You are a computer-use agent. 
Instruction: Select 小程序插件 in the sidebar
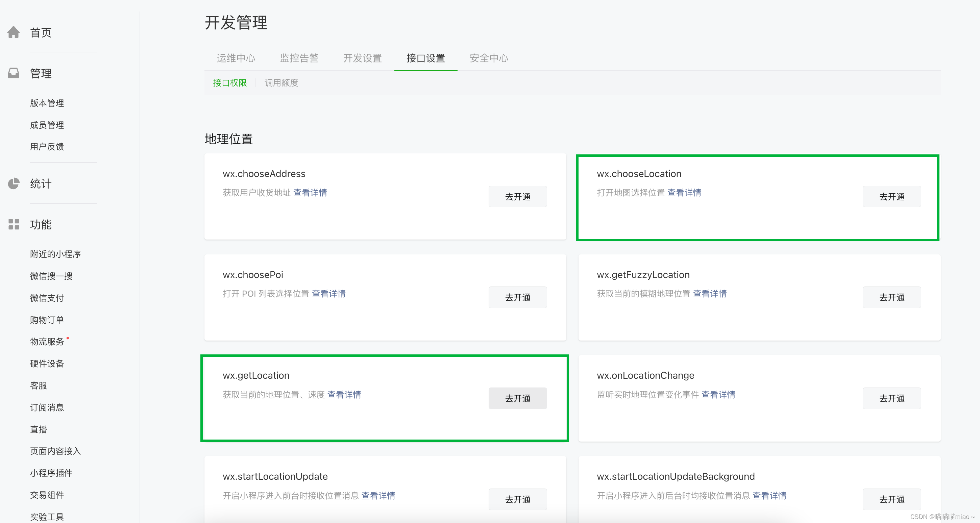tap(51, 473)
